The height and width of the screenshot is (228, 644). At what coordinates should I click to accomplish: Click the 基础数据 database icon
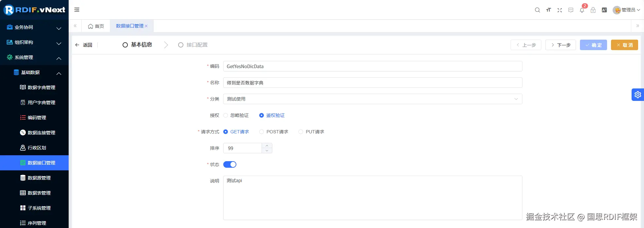(16, 72)
